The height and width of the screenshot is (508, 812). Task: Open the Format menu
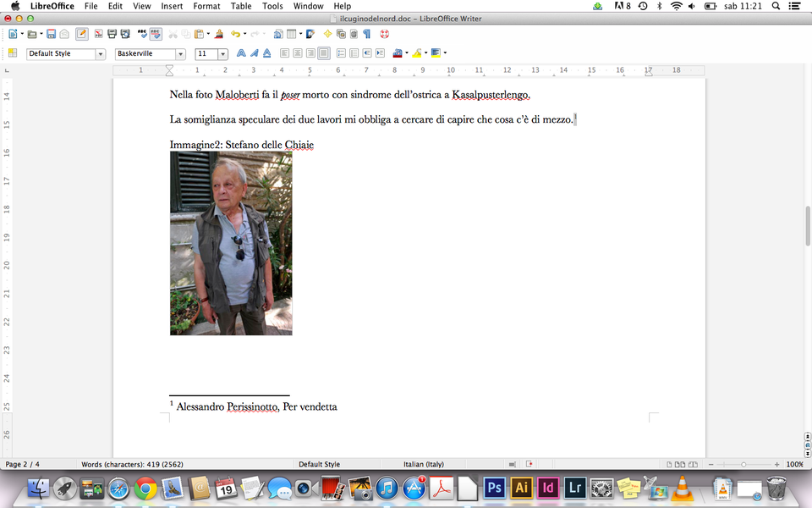[206, 6]
